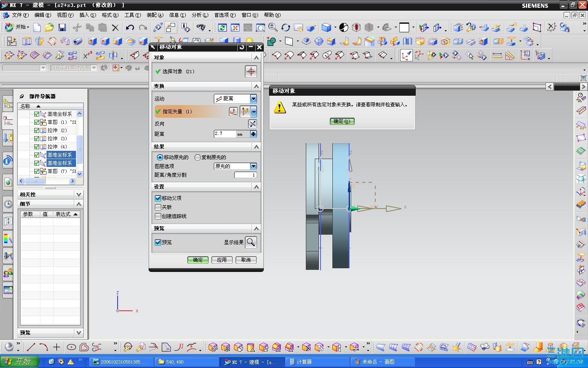Click the New file icon in the toolbar
The image size is (588, 368).
(37, 27)
